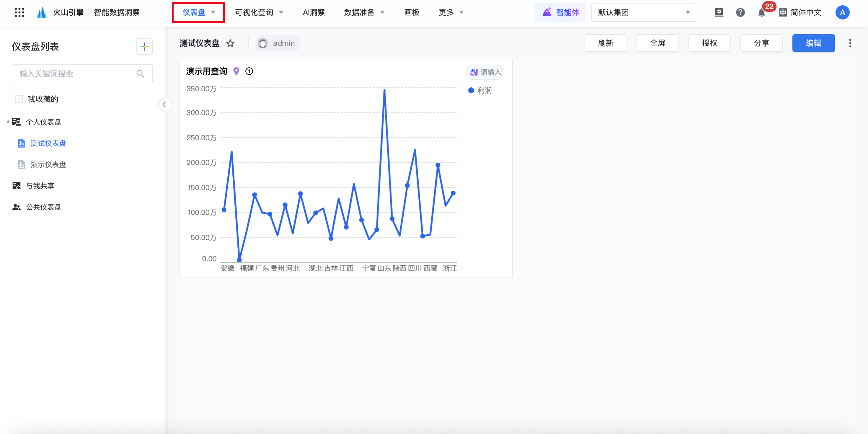Click the plus icon to add dashboard
The height and width of the screenshot is (434, 868).
click(145, 47)
